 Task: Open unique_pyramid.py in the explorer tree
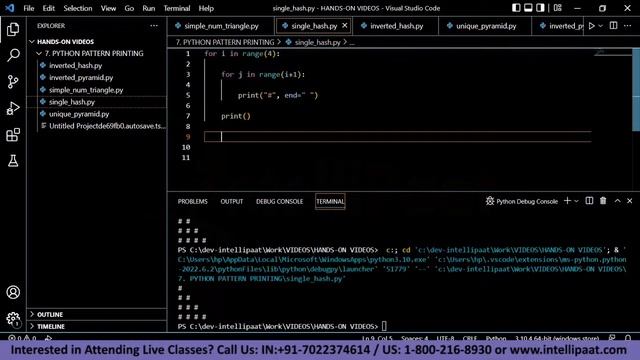(x=97, y=114)
